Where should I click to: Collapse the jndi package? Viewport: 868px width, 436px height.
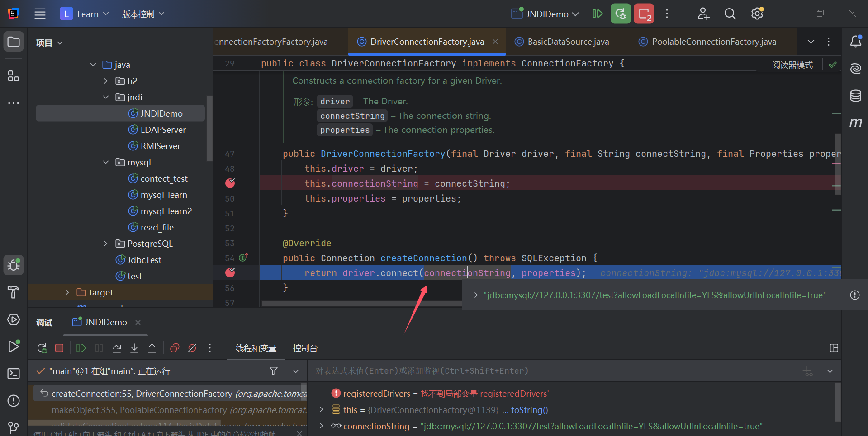click(106, 97)
